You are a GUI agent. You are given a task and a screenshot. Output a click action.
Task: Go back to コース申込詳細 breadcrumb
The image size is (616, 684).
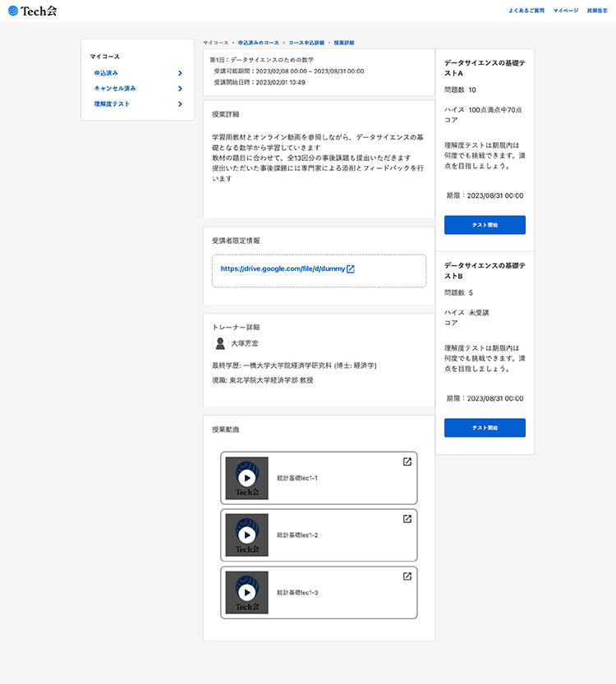pos(306,42)
